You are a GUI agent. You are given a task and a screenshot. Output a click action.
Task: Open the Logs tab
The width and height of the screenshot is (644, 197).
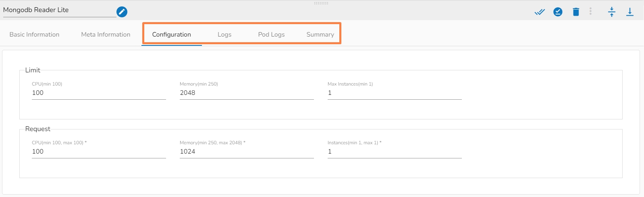point(224,35)
